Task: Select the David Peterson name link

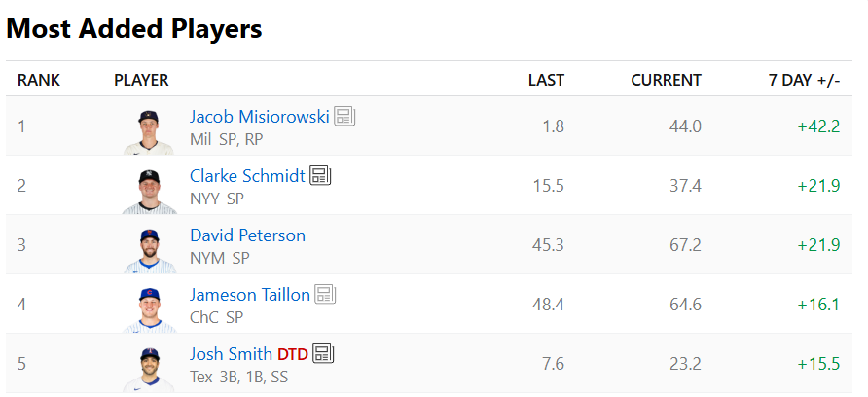Action: click(247, 235)
